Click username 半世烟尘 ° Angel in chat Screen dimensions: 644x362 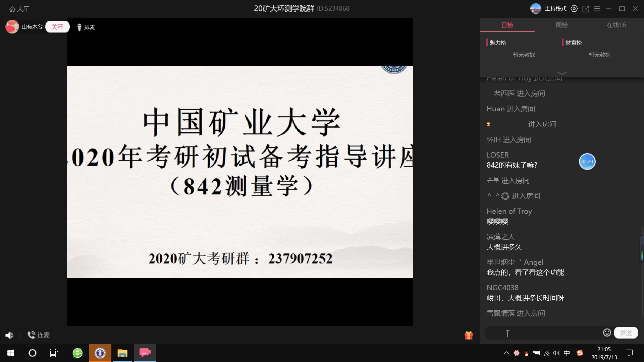click(x=515, y=262)
